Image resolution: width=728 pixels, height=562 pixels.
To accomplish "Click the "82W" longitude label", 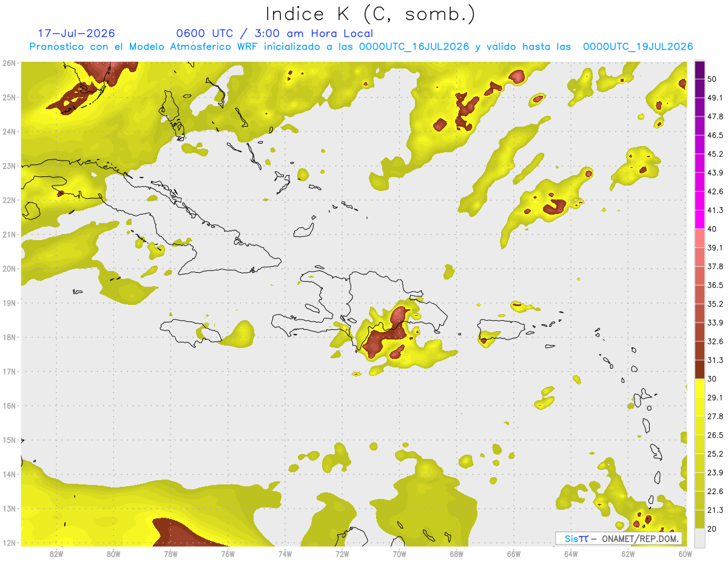I will pyautogui.click(x=56, y=554).
